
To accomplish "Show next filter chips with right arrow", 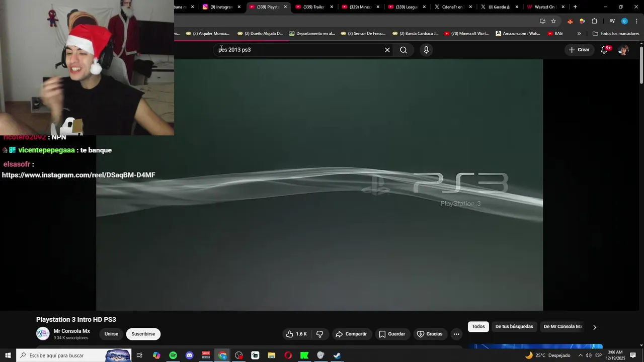I will point(594,327).
